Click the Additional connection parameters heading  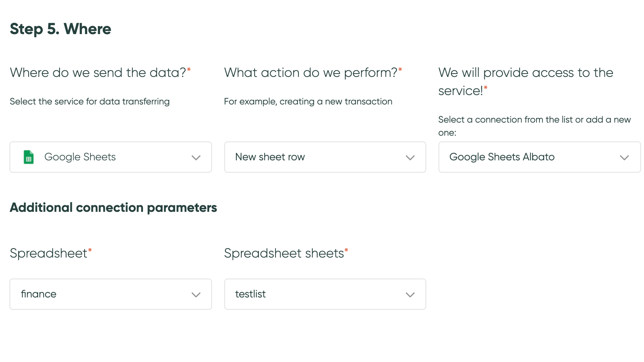coord(113,207)
